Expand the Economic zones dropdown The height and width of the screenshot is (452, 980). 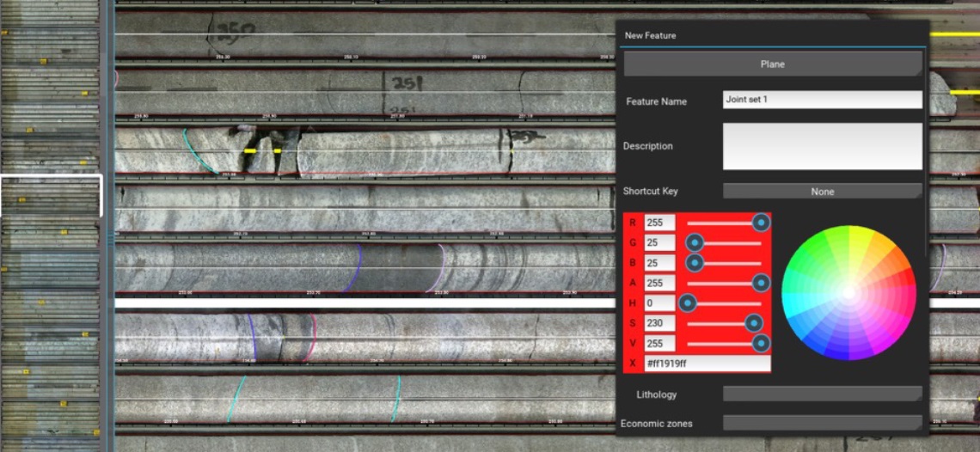point(823,424)
